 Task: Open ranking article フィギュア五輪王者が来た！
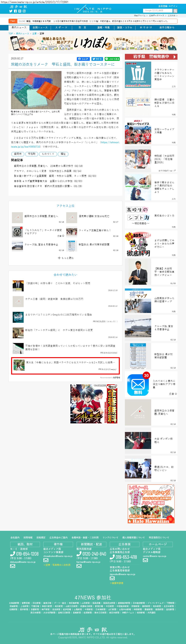[95, 231]
